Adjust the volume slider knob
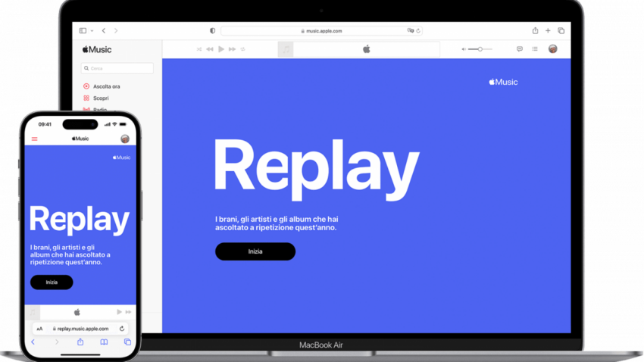 click(480, 49)
